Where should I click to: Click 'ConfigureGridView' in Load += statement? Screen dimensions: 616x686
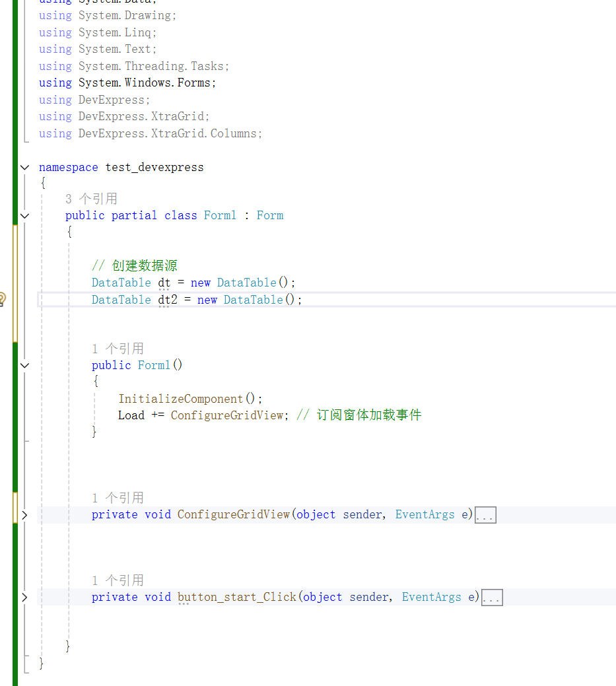click(227, 415)
